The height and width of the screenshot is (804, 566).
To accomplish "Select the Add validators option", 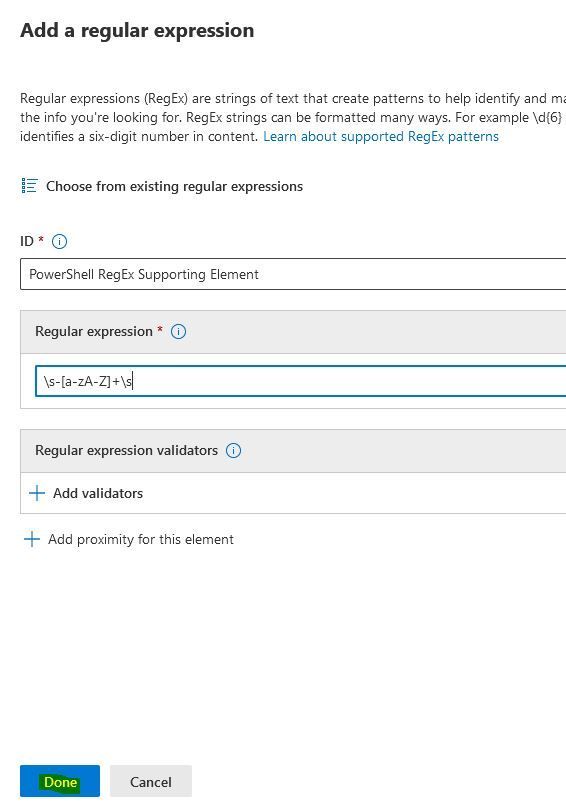I will coord(98,493).
